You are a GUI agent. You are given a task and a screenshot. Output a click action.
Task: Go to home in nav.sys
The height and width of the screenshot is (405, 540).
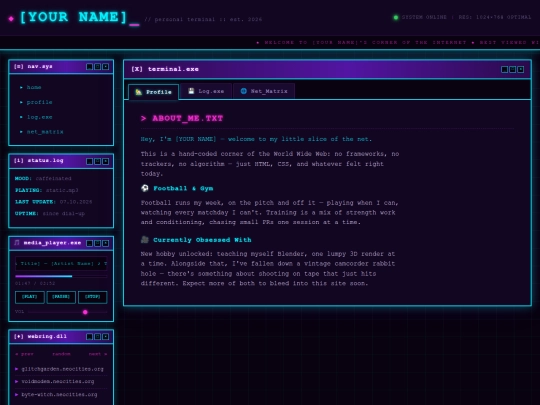[34, 87]
